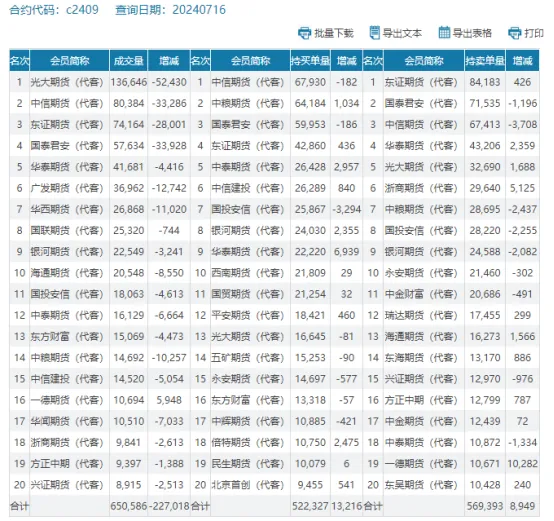Viewport: 554px width, 521px height.
Task: Click short position value 43,206
Action: click(x=485, y=146)
